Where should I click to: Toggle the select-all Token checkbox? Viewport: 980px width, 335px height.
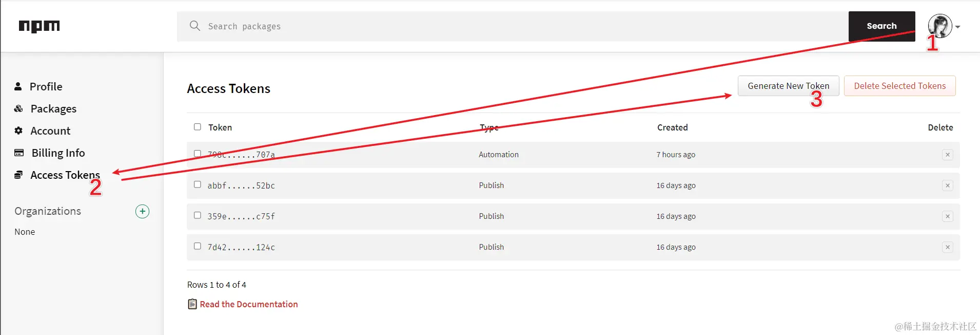[x=198, y=127]
